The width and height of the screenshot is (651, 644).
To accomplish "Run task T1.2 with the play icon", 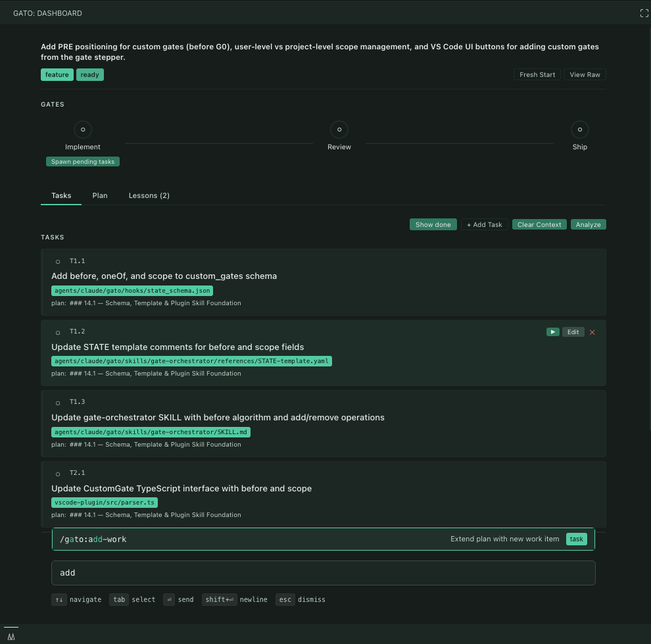I will point(552,332).
